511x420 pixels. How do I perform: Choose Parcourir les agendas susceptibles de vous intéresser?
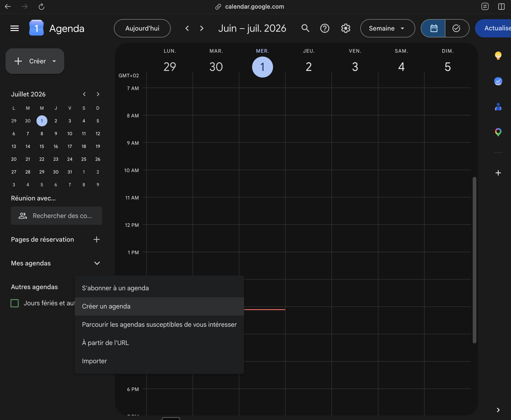[x=159, y=324]
